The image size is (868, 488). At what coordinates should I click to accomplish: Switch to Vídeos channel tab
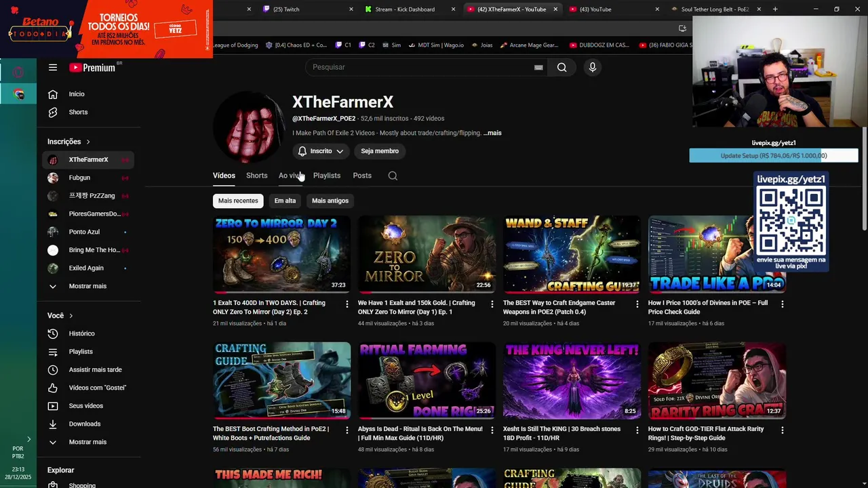(224, 176)
